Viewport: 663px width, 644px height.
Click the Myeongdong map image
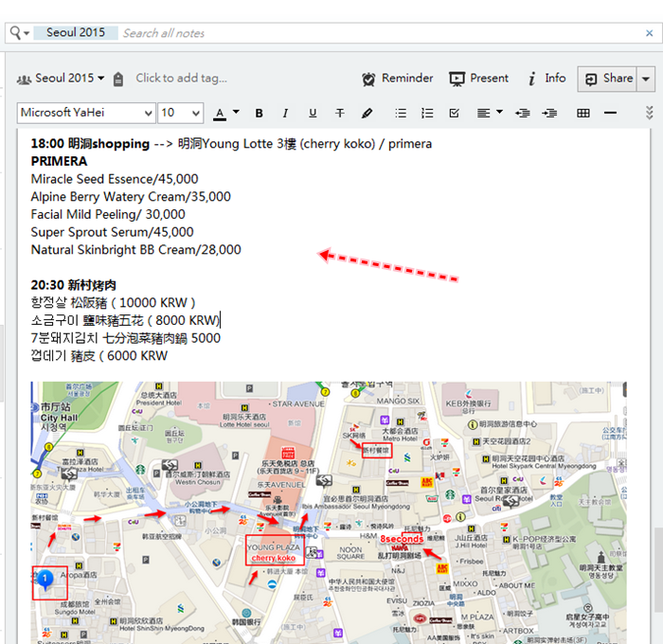329,512
